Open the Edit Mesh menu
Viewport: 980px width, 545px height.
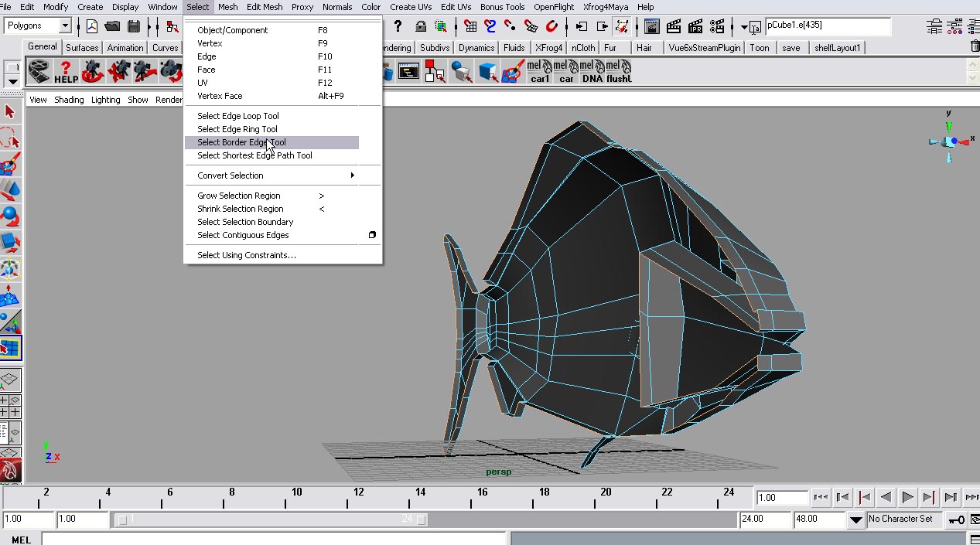[x=265, y=7]
